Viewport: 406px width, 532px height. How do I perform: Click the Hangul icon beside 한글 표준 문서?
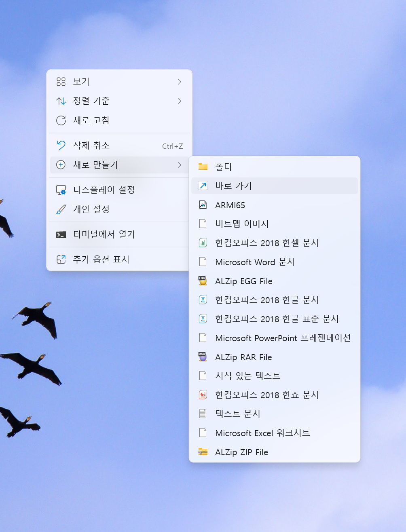click(x=203, y=319)
